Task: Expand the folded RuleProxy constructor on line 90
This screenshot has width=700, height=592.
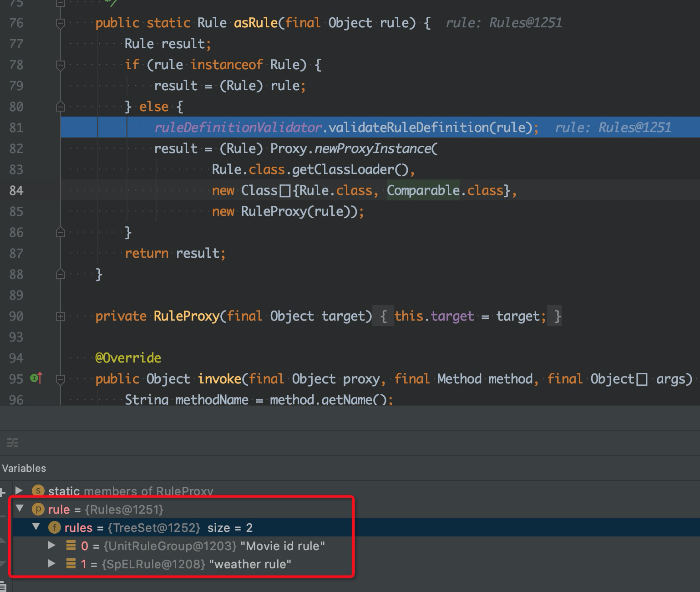Action: pos(61,316)
